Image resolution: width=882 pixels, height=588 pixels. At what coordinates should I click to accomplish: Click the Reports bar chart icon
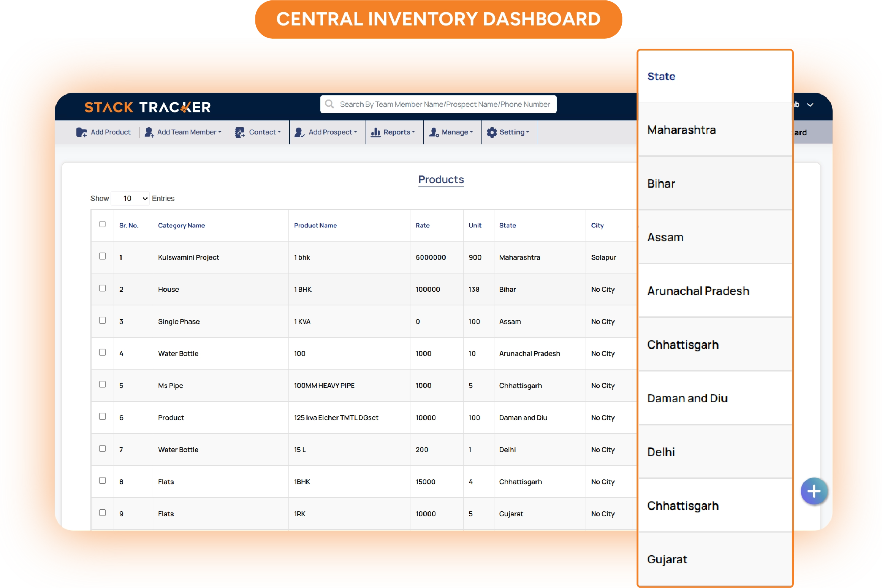tap(375, 132)
